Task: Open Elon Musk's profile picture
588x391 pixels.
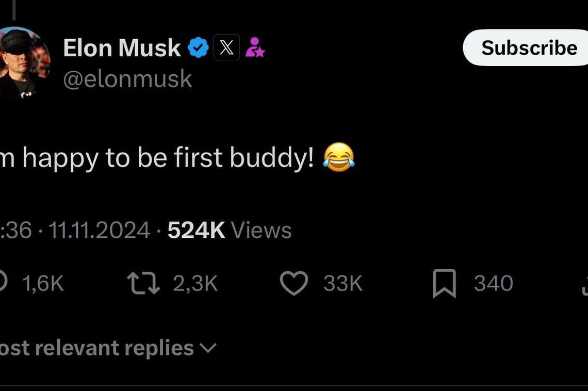Action: [x=23, y=63]
